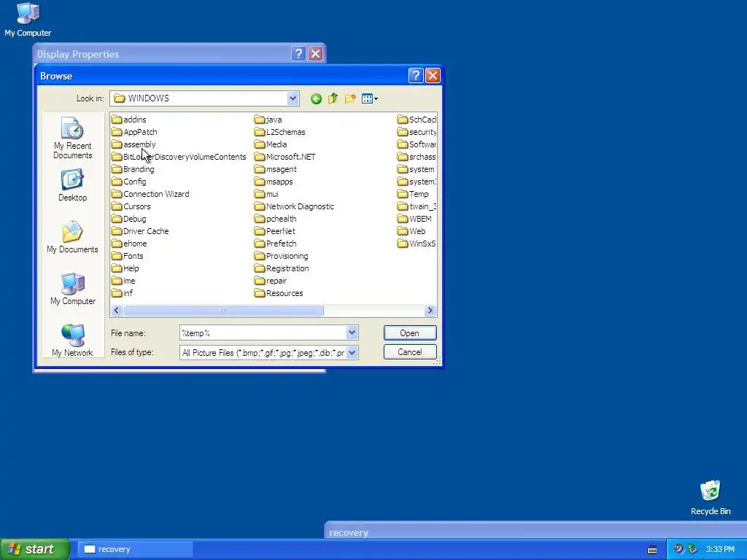Select the Media folder

271,144
